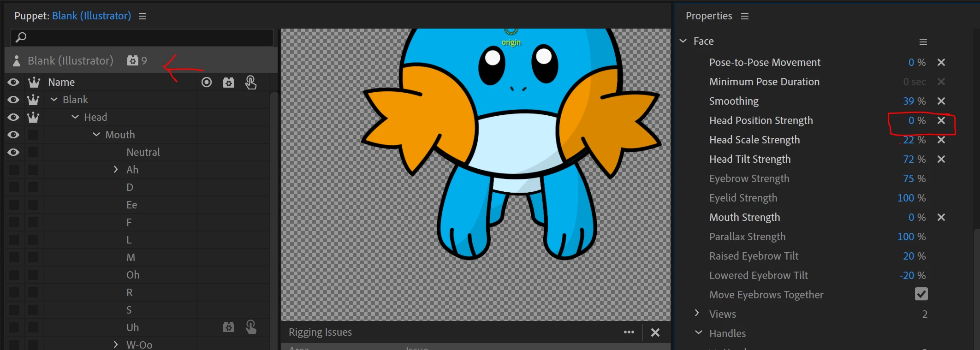Open the Face behavior options menu
Screen dimensions: 980x350
(x=923, y=42)
